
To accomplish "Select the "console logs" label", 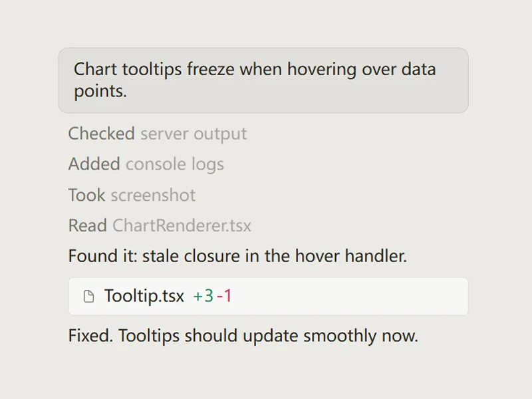I will [x=175, y=164].
